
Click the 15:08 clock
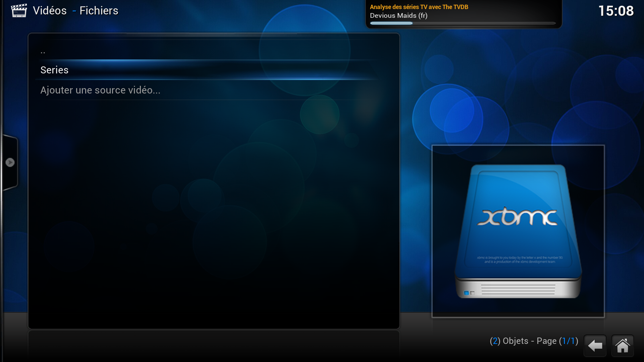[x=616, y=11]
